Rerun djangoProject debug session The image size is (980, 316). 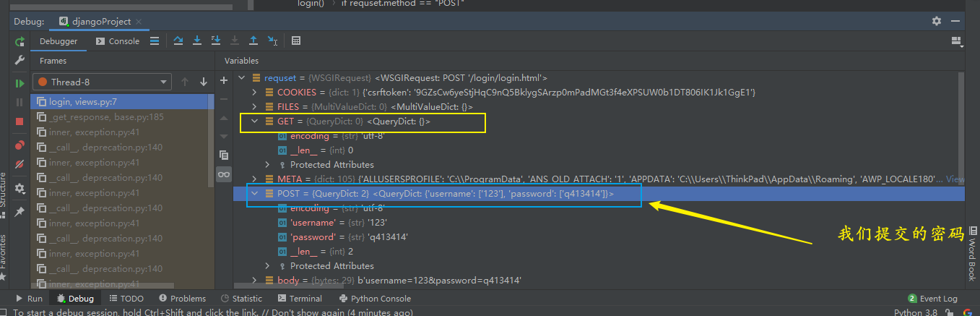click(x=19, y=41)
